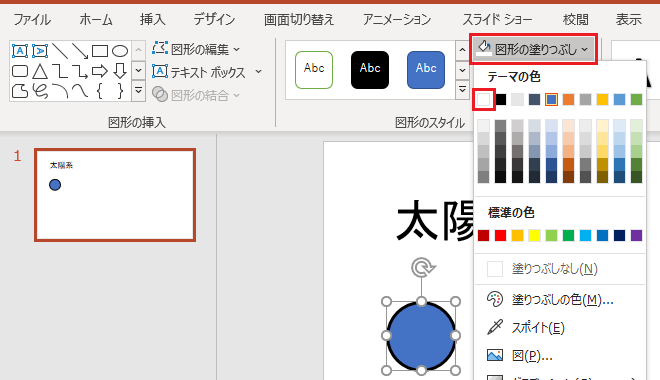Image resolution: width=660 pixels, height=380 pixels.
Task: Pick the gold theme color swatch
Action: (602, 99)
